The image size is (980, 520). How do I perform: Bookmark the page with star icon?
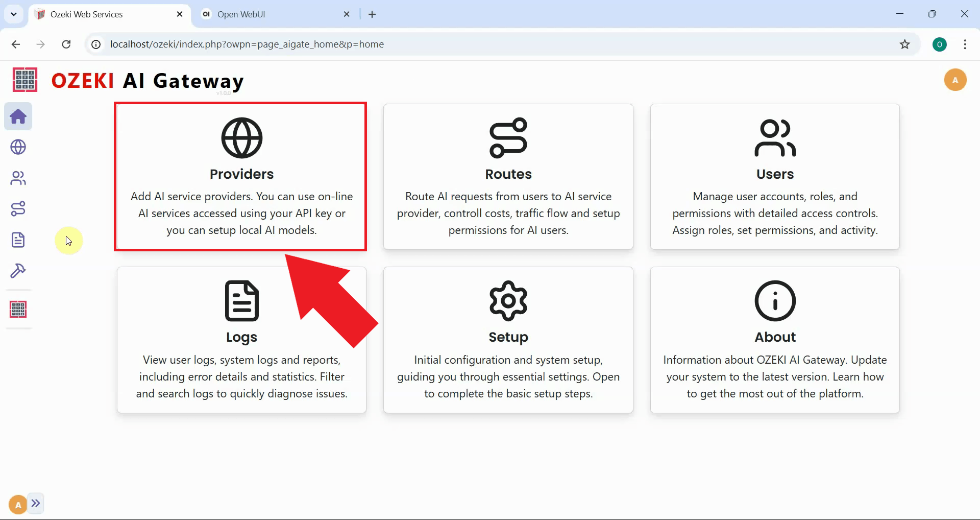(905, 44)
